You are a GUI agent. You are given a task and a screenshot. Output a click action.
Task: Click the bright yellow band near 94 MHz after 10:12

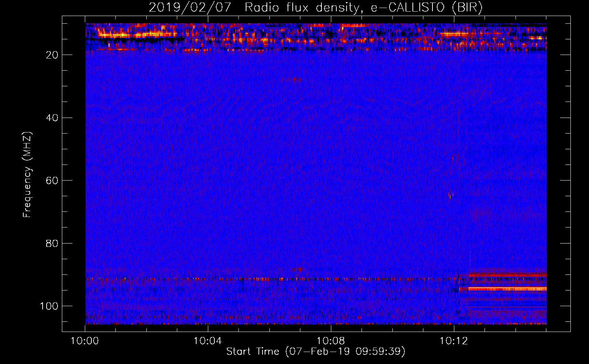(x=503, y=289)
